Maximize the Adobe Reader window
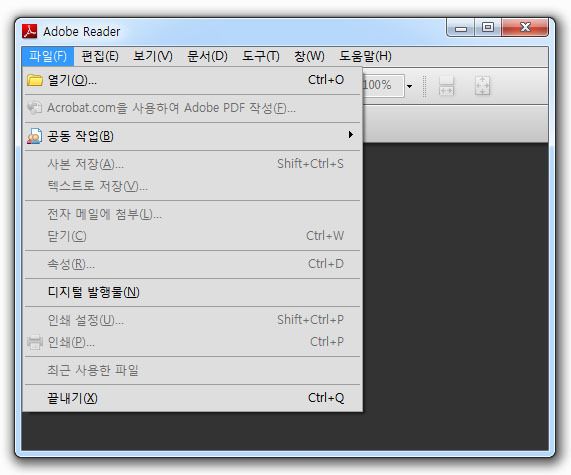The image size is (571, 475). click(x=488, y=27)
